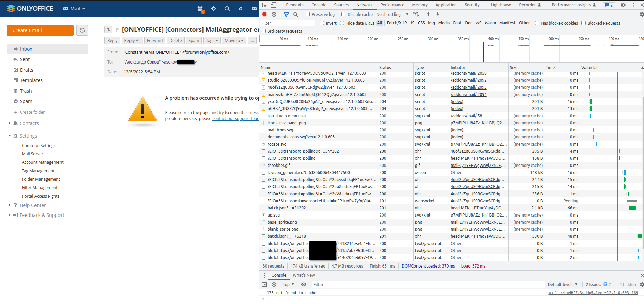Refresh the mail list with the sync icon
The width and height of the screenshot is (644, 304).
point(82,30)
